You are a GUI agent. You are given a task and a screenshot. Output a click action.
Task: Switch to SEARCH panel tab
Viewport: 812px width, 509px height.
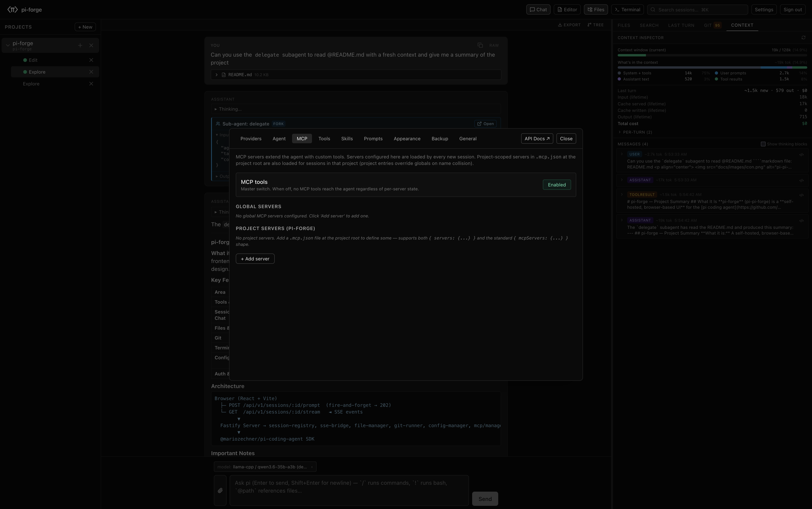(649, 25)
